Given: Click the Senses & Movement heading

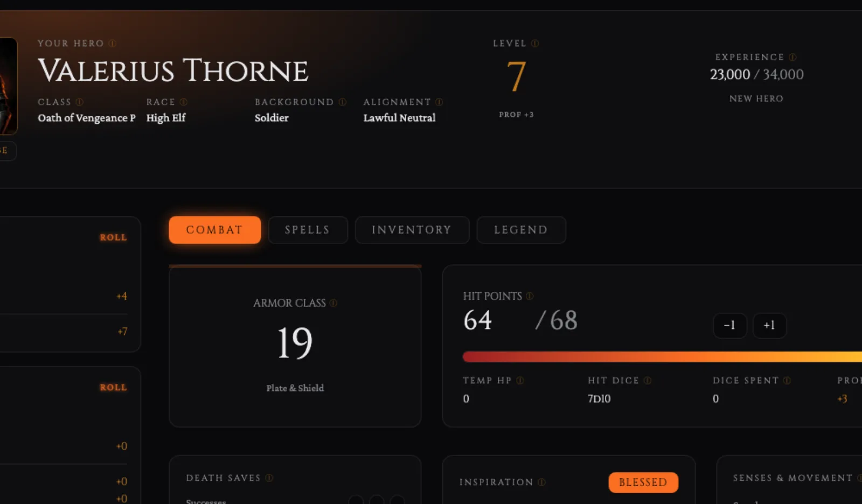Looking at the screenshot, I should 793,478.
